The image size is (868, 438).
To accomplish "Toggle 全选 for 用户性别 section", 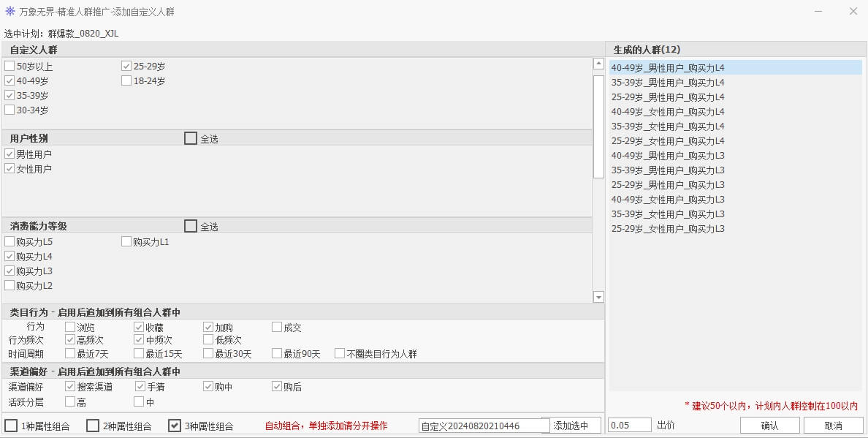I will [191, 138].
